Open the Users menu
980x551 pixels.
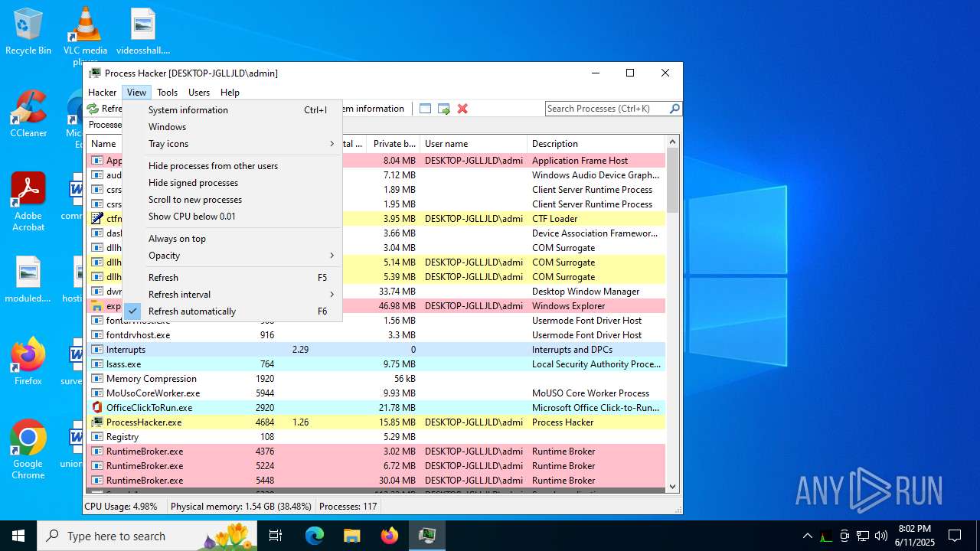tap(199, 92)
